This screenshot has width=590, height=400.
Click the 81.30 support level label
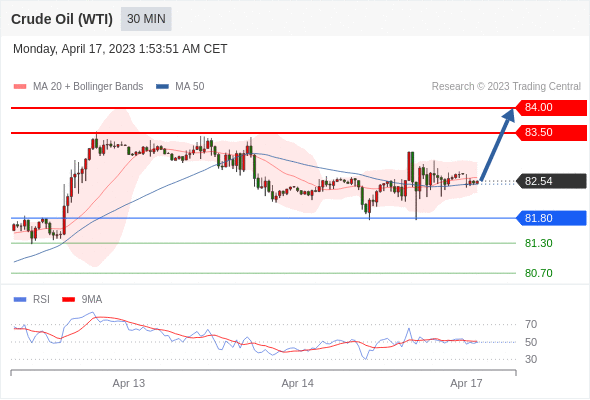pyautogui.click(x=539, y=243)
